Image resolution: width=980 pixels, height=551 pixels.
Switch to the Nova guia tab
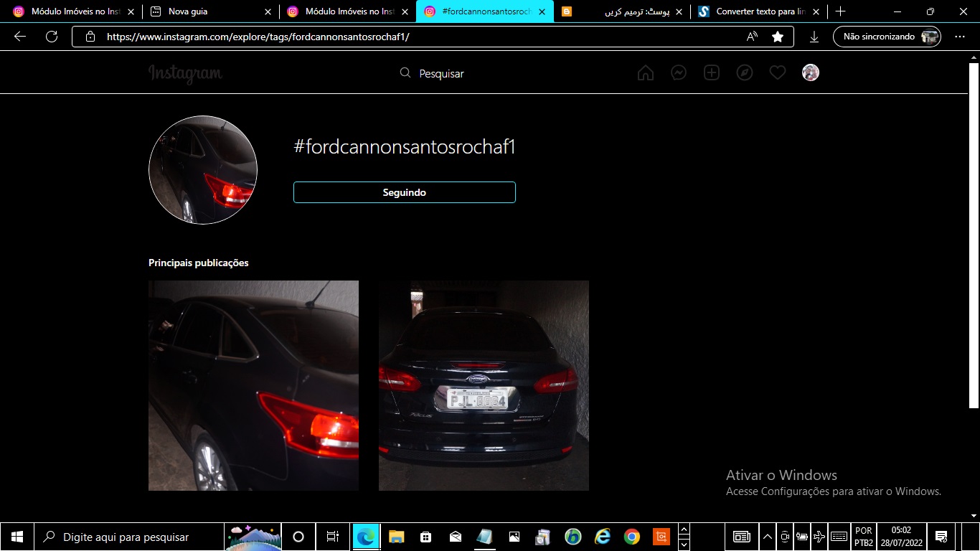pyautogui.click(x=211, y=11)
